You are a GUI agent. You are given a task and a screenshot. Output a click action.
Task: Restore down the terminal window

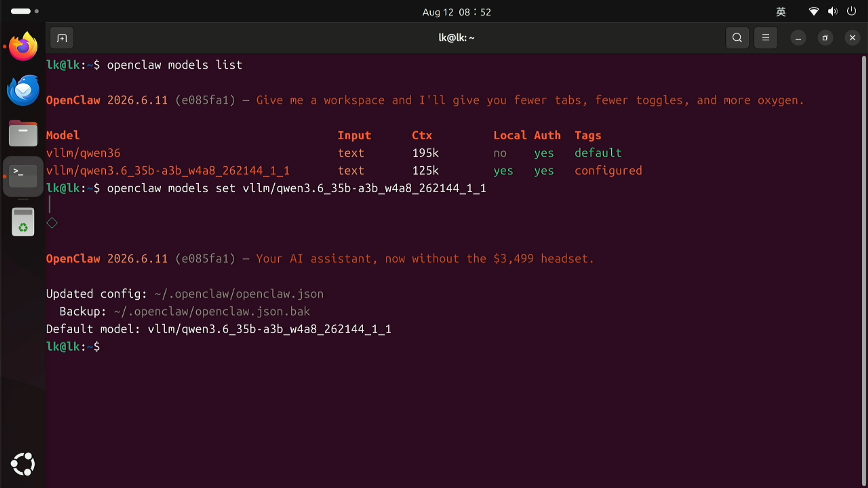point(825,38)
